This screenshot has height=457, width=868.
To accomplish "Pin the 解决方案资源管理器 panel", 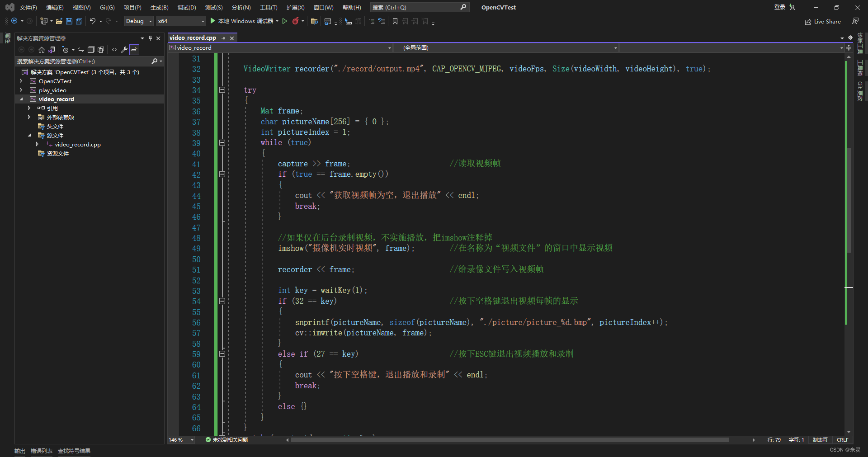I will click(150, 38).
